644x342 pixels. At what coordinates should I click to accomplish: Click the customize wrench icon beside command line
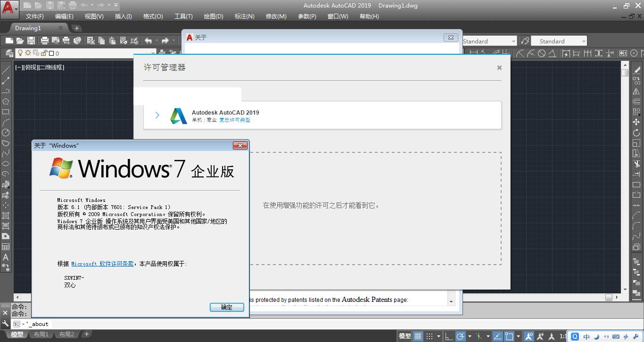click(x=5, y=324)
